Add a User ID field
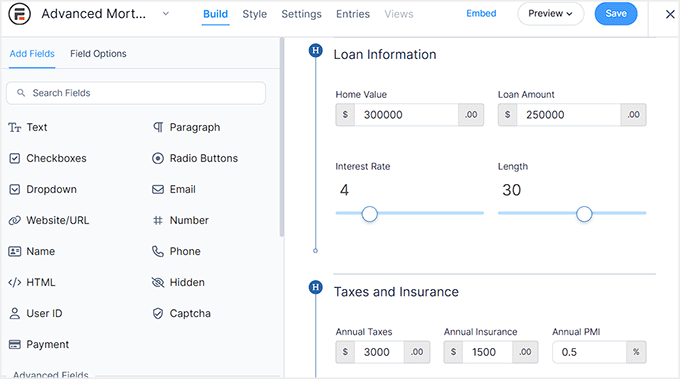The image size is (680, 379). click(x=36, y=314)
